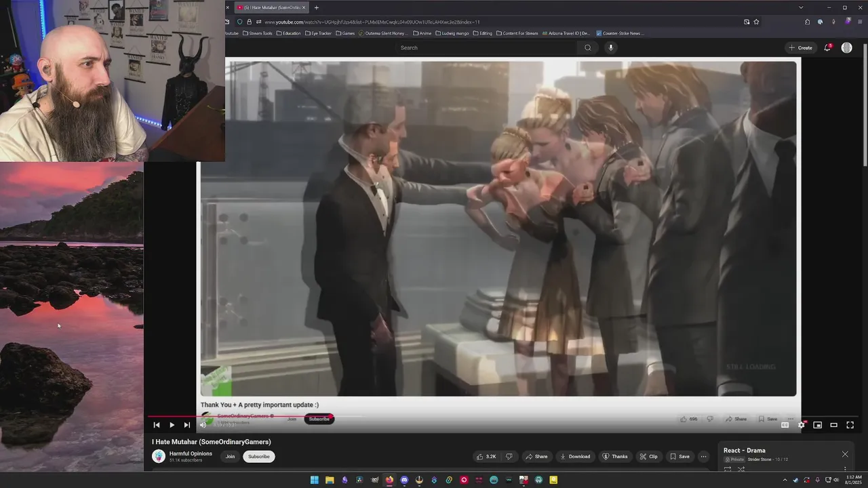The height and width of the screenshot is (488, 868).
Task: Enter fullscreen on the video player
Action: coord(850,425)
